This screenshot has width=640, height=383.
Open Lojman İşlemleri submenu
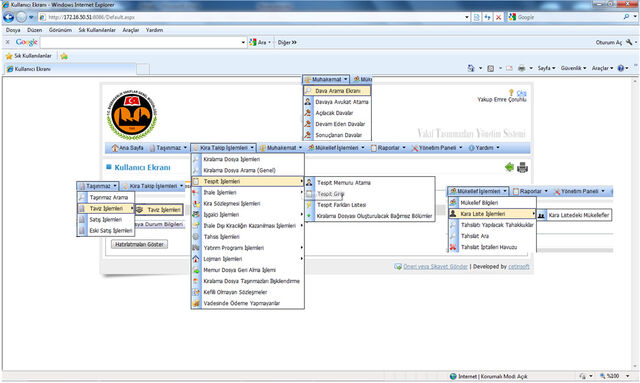(x=248, y=258)
